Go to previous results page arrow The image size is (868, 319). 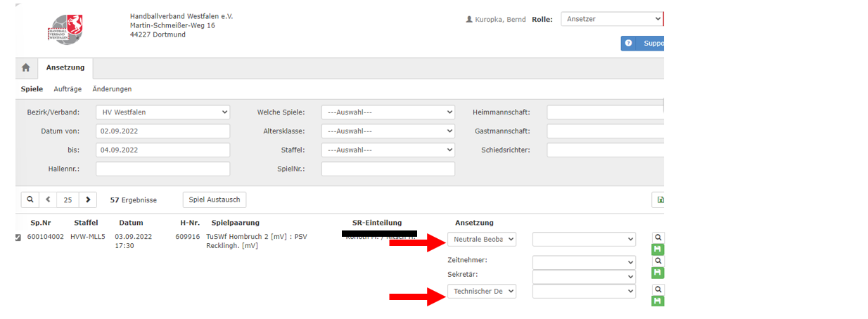click(x=48, y=200)
